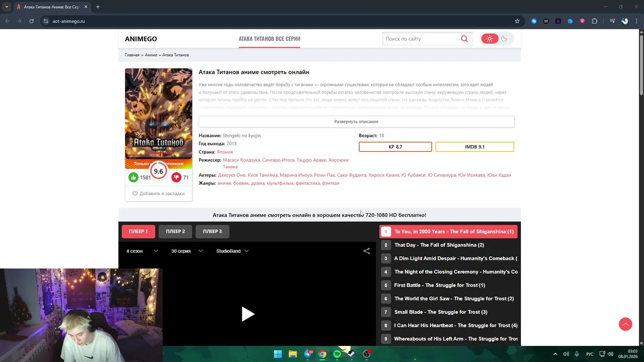Viewport: 644px width, 362px height.
Task: Close the Атака Титанов browser tab
Action: (85, 7)
